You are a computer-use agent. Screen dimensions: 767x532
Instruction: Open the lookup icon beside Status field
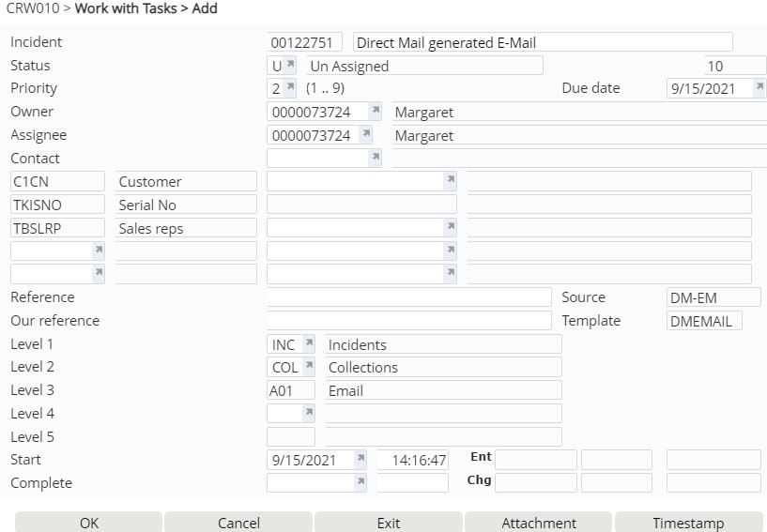point(290,65)
